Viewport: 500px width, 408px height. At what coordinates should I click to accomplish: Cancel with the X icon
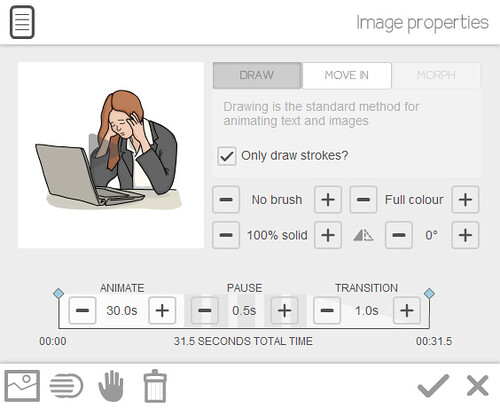(478, 386)
